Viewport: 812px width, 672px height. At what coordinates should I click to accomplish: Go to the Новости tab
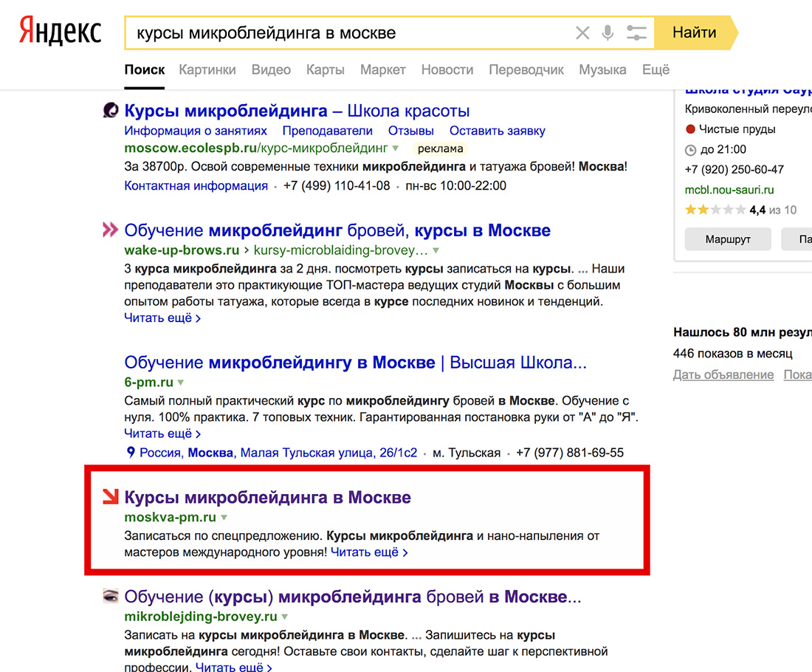click(x=447, y=70)
